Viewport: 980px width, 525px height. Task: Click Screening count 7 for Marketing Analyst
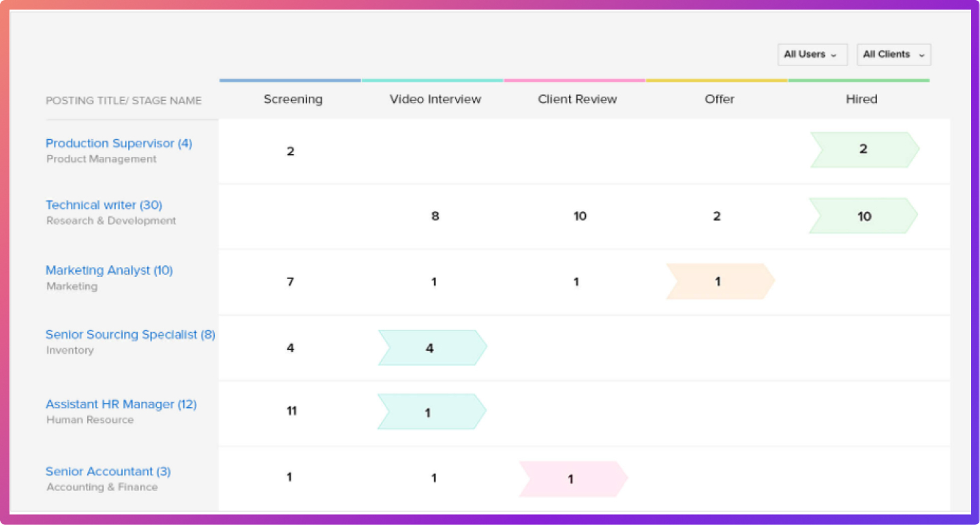(x=290, y=281)
